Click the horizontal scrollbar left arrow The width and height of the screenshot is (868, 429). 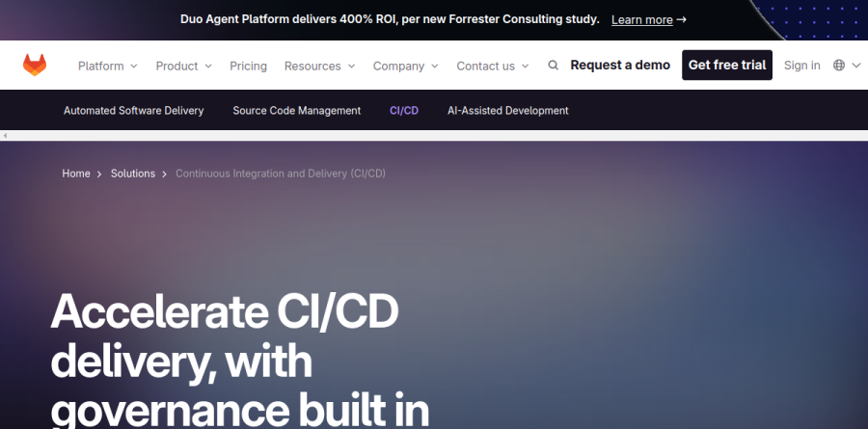[x=5, y=136]
